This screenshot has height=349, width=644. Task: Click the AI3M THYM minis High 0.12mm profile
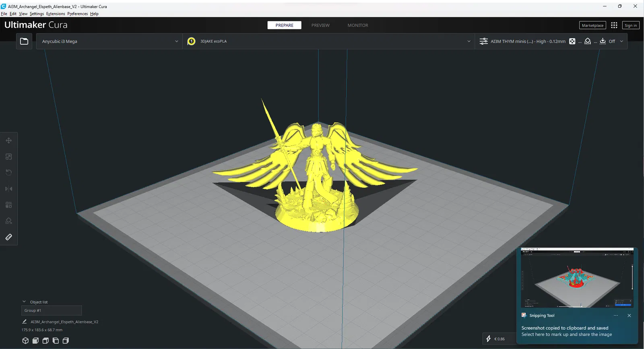[x=528, y=41]
